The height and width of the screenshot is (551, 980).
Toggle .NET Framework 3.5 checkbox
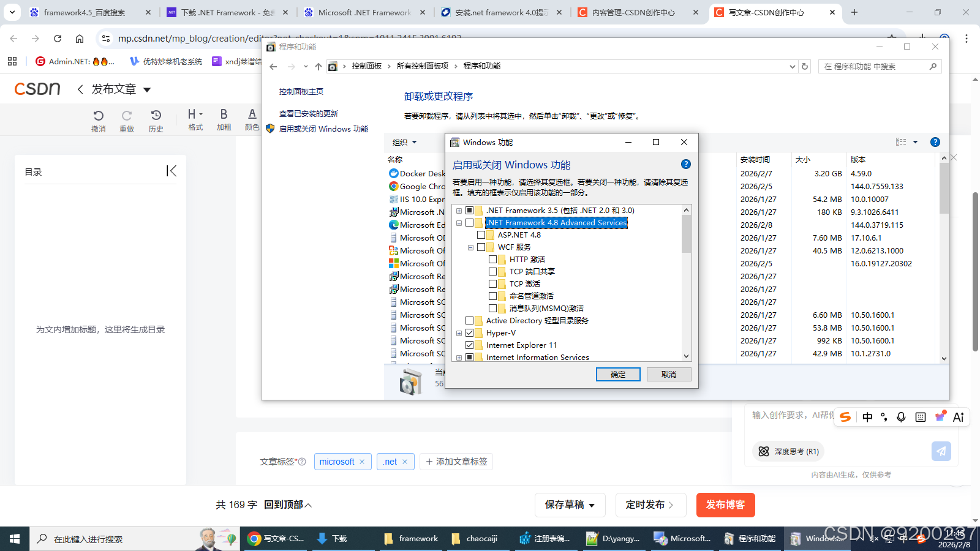point(470,211)
